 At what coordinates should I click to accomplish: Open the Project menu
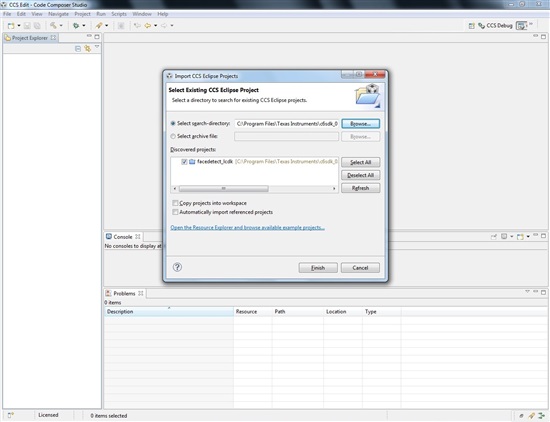coord(82,14)
